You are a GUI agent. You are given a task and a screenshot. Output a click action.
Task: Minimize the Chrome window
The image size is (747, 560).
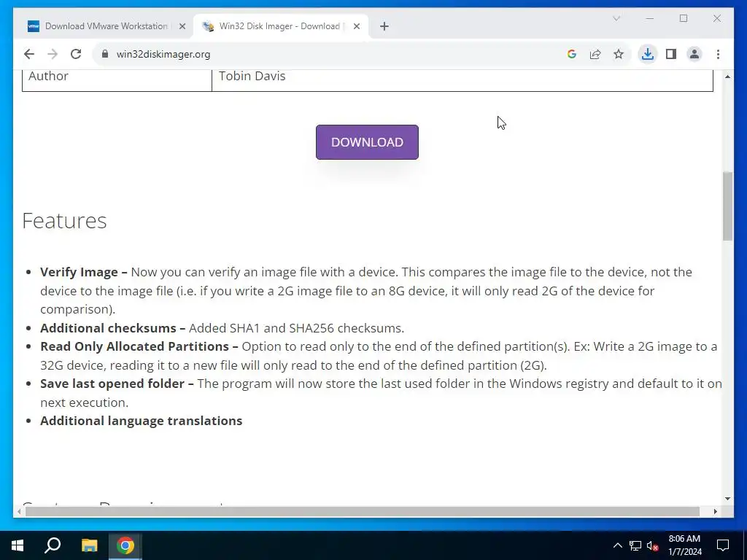[650, 18]
